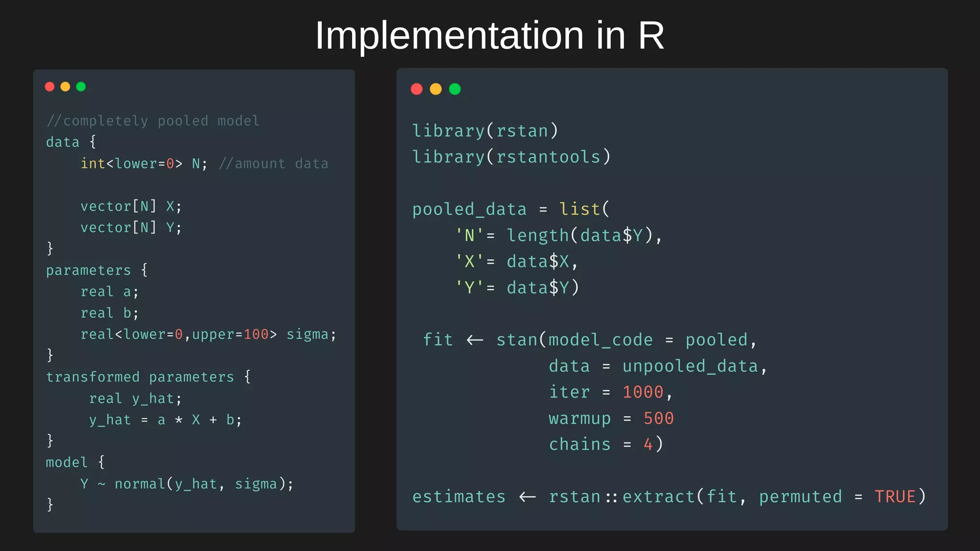The height and width of the screenshot is (551, 980).
Task: Click the line "'Y'= data$Y)"
Action: click(517, 287)
